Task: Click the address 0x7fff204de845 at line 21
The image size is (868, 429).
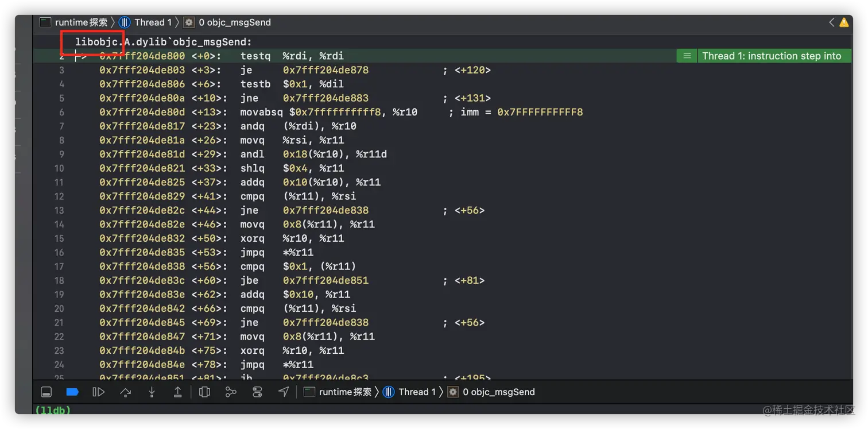Action: coord(142,322)
